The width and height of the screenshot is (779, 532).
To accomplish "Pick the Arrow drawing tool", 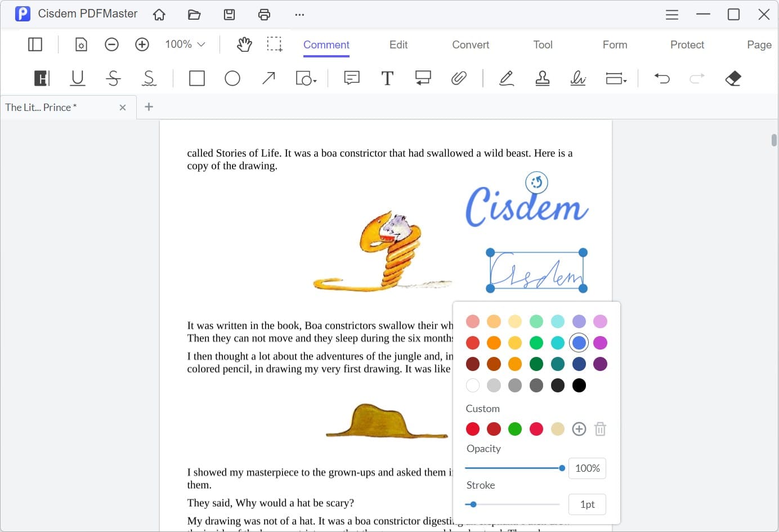I will (x=268, y=78).
